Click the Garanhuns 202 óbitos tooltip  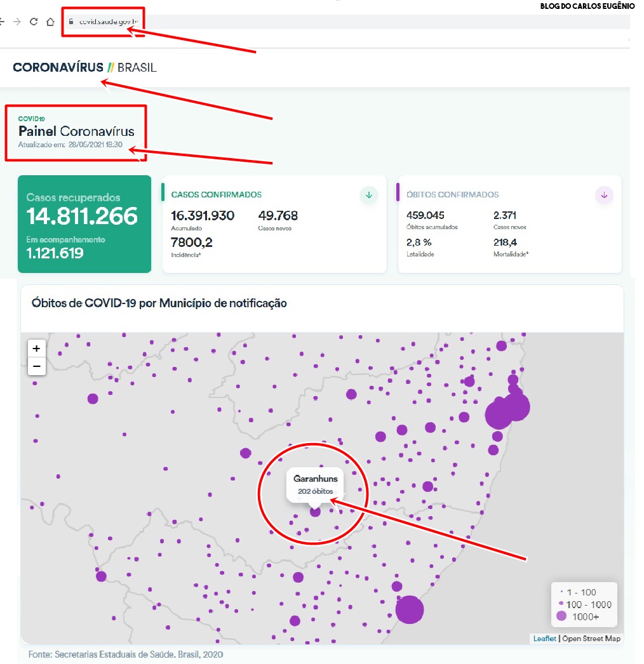click(x=315, y=484)
